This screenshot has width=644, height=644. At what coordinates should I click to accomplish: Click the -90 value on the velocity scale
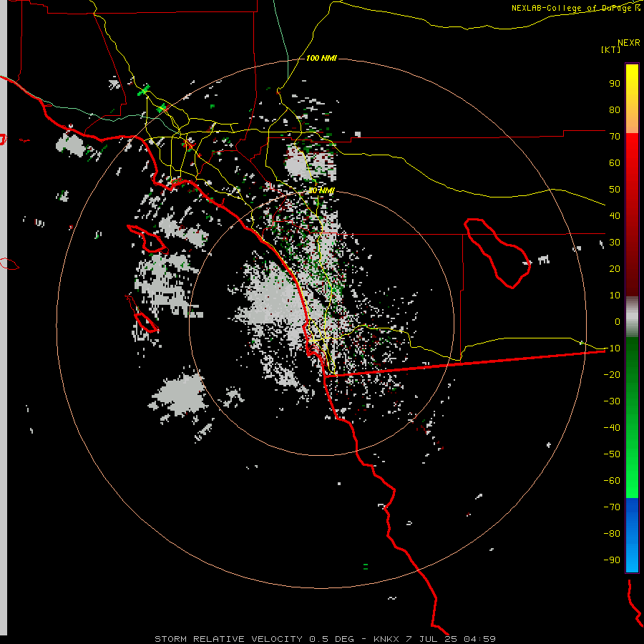point(612,560)
